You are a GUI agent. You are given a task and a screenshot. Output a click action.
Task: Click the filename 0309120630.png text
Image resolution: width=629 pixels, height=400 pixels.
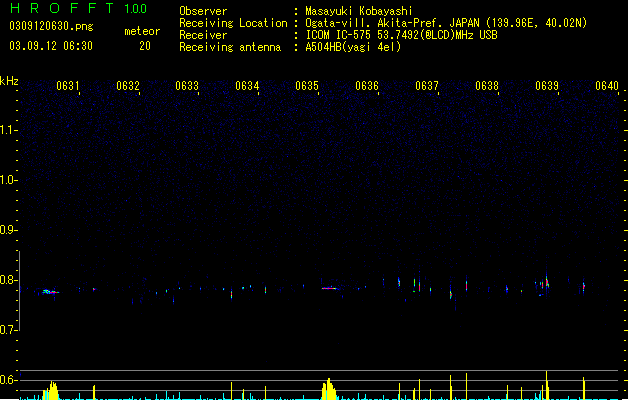point(51,26)
